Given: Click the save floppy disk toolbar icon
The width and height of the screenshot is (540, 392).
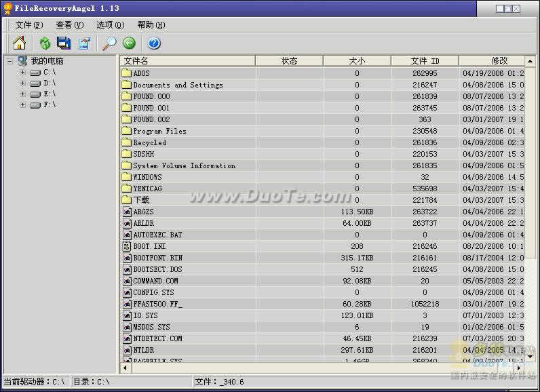Looking at the screenshot, I should pos(64,43).
